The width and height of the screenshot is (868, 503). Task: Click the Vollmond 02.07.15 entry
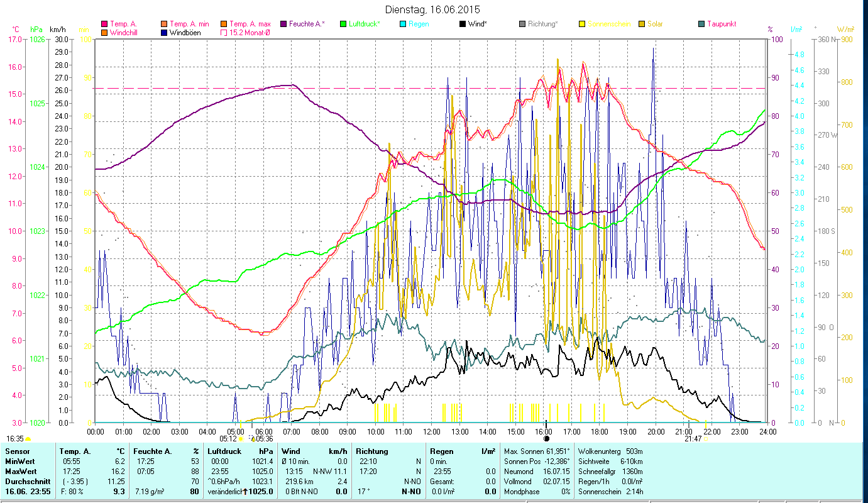tap(537, 481)
